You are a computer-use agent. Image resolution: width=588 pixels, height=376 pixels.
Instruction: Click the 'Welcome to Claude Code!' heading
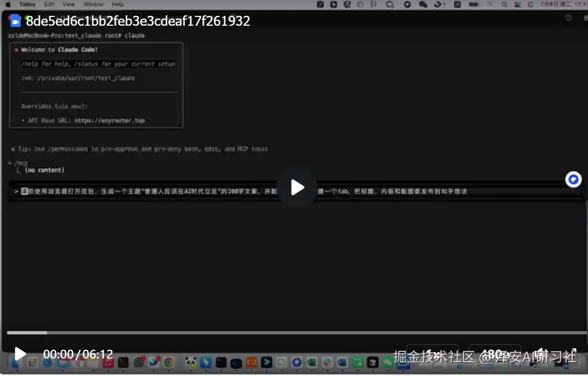(59, 50)
